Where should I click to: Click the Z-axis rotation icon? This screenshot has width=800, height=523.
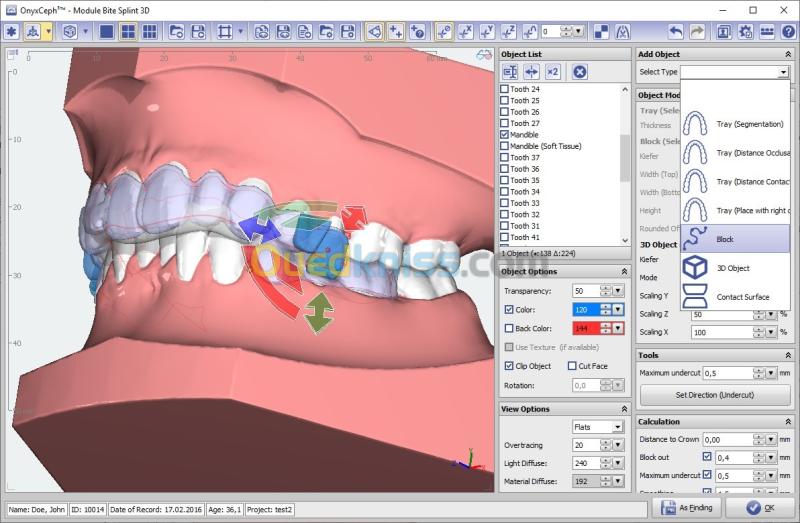coord(508,32)
